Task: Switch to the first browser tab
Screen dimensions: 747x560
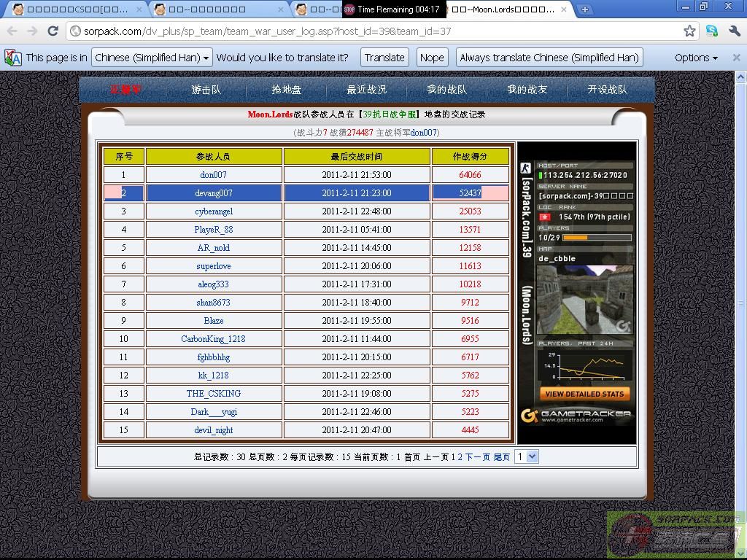Action: [x=73, y=9]
